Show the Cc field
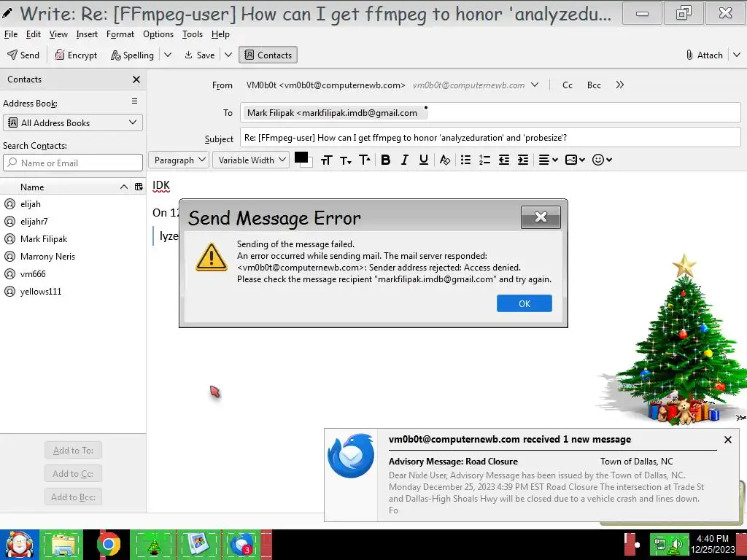 click(568, 85)
